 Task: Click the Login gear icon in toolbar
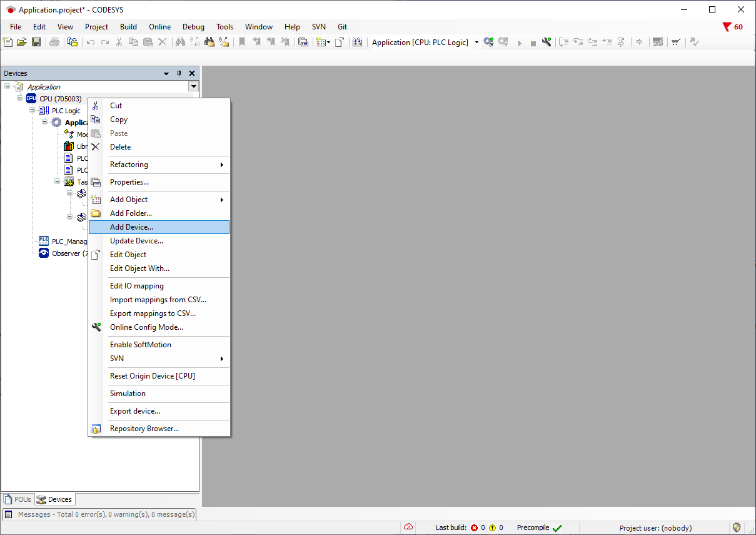pyautogui.click(x=488, y=42)
